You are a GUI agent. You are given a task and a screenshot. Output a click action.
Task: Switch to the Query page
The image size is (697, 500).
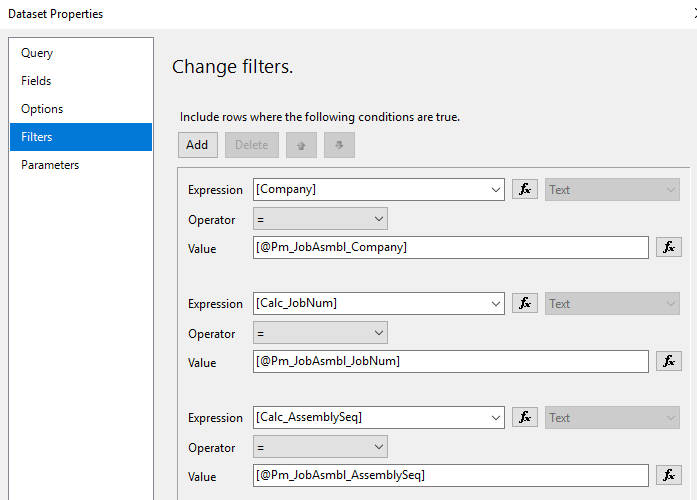click(x=37, y=53)
